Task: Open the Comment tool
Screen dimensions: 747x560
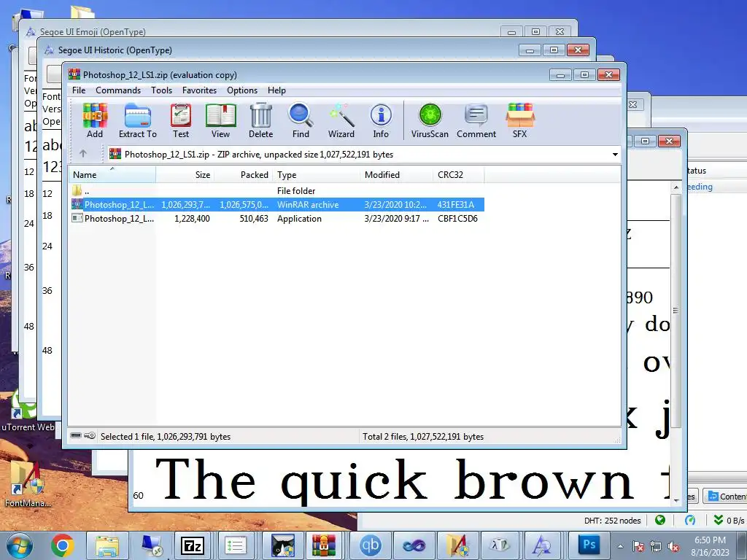Action: pyautogui.click(x=476, y=120)
